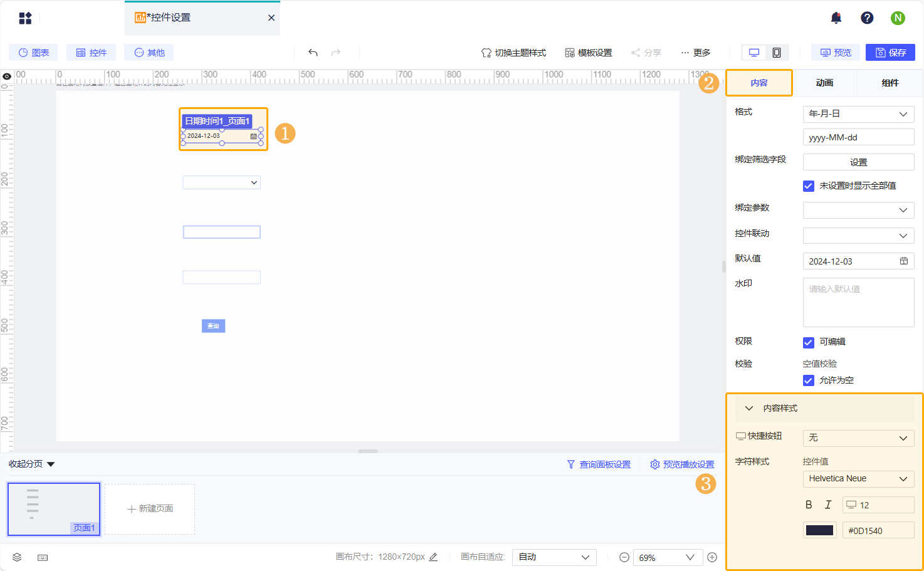This screenshot has width=924, height=571.
Task: Click the yyyy-MM-dd format input
Action: pos(858,137)
